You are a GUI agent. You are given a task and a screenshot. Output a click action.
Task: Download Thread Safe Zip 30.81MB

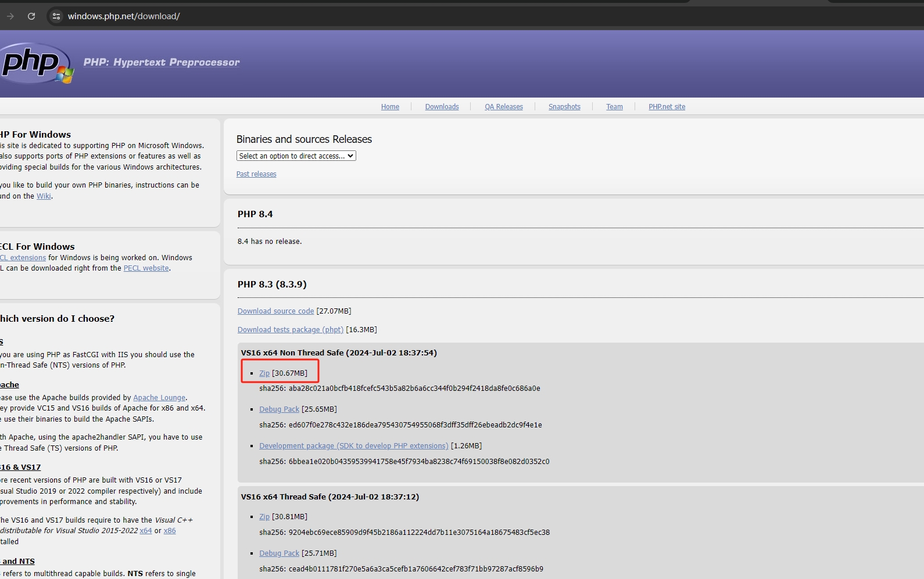click(x=264, y=517)
